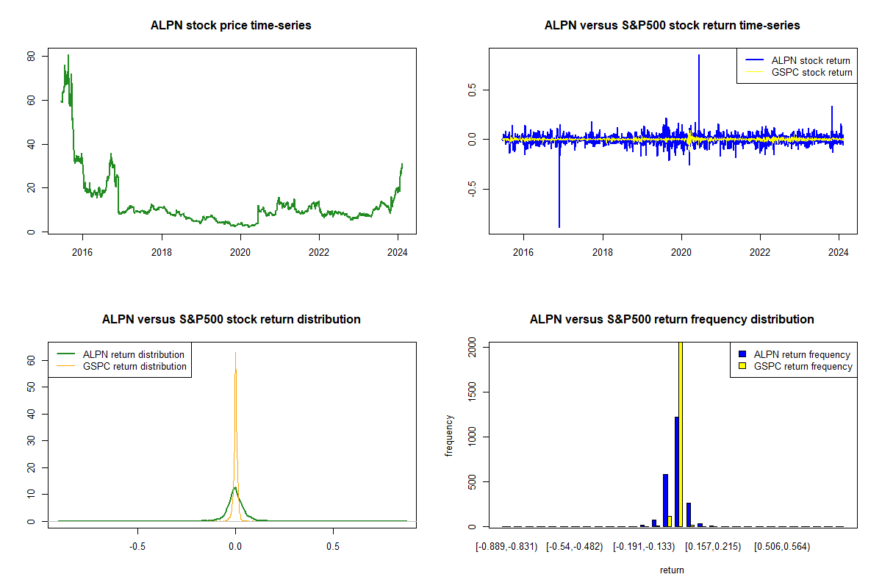The width and height of the screenshot is (882, 588).
Task: Click the 'frequency' y-axis label
Action: tap(449, 436)
